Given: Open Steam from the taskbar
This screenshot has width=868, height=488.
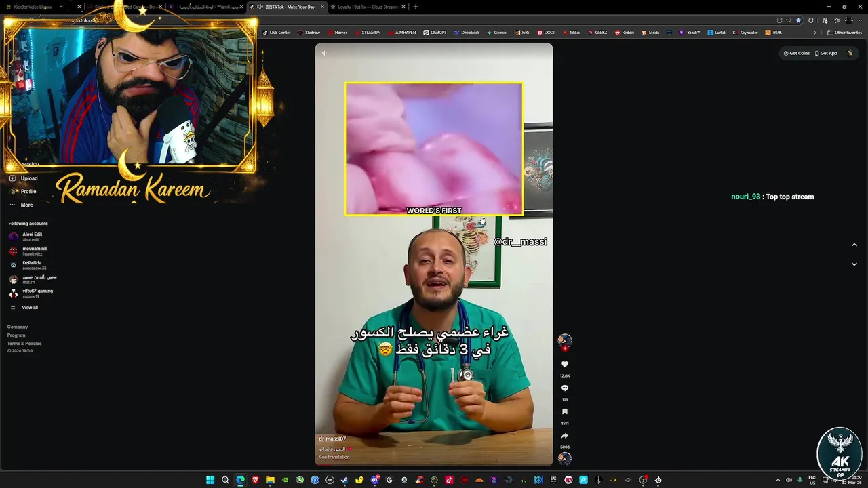Looking at the screenshot, I should click(344, 480).
